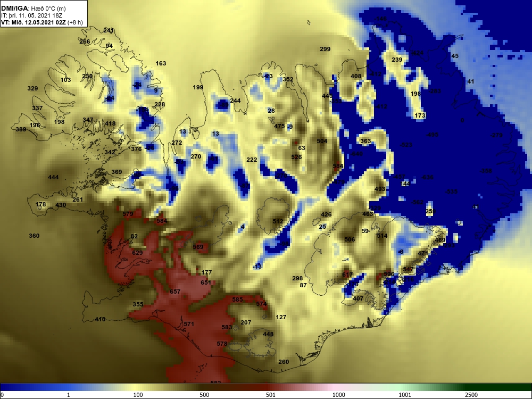Click the map value '347'
The width and height of the screenshot is (532, 399).
tap(88, 120)
